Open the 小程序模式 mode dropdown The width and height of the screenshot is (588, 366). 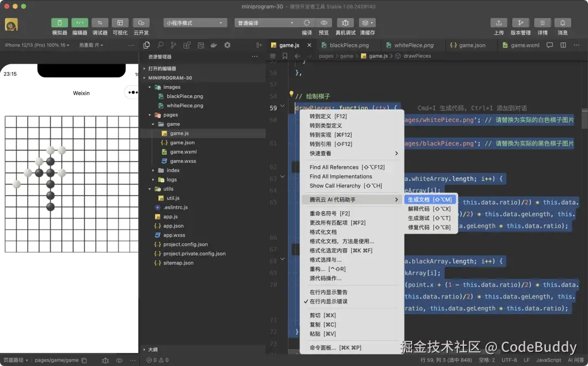(194, 23)
